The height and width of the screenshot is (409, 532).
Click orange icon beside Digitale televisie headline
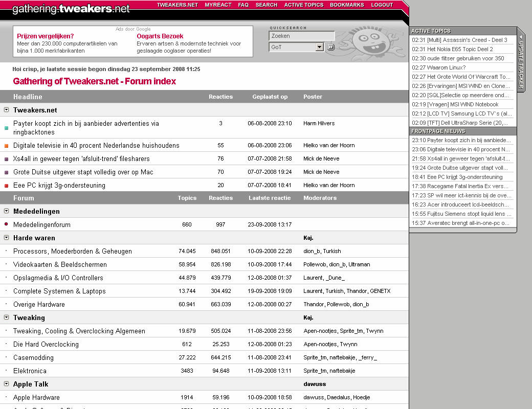(7, 146)
